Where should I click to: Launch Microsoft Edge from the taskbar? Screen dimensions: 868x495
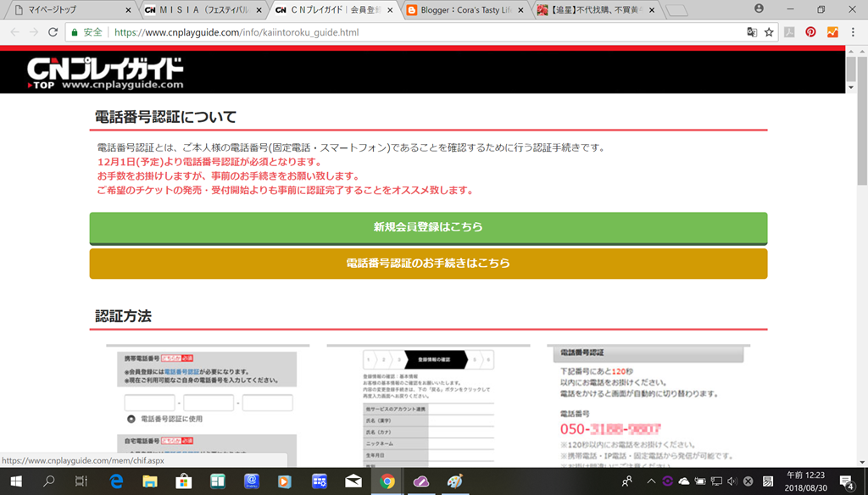(115, 481)
